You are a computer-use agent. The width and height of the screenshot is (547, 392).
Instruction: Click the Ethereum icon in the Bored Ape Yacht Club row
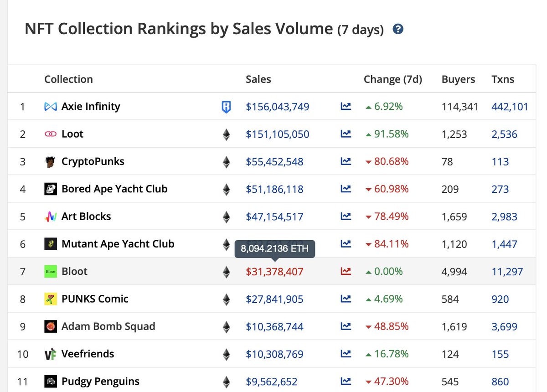click(x=226, y=189)
